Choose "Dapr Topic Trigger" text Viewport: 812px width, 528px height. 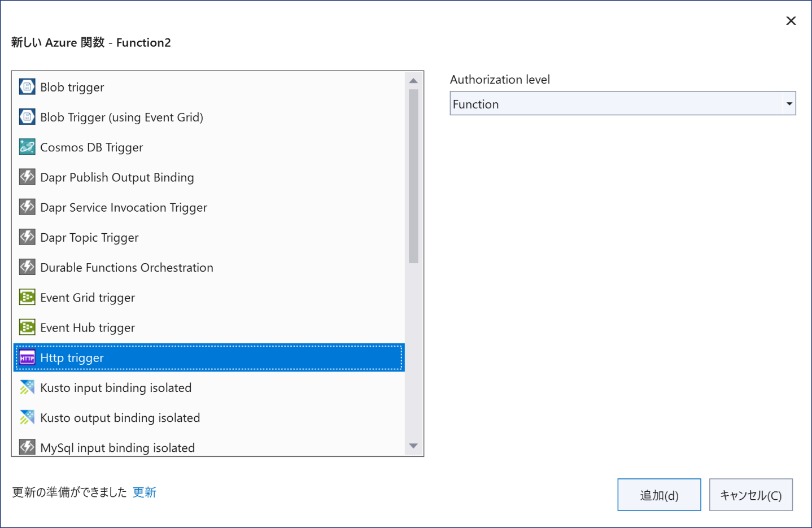pyautogui.click(x=89, y=238)
